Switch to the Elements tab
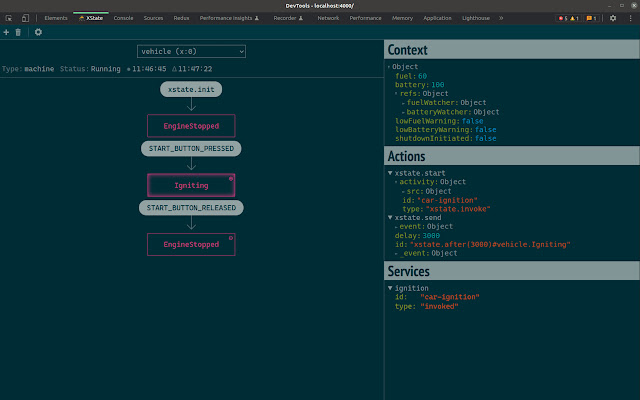Screen dimensions: 640x400 56,18
